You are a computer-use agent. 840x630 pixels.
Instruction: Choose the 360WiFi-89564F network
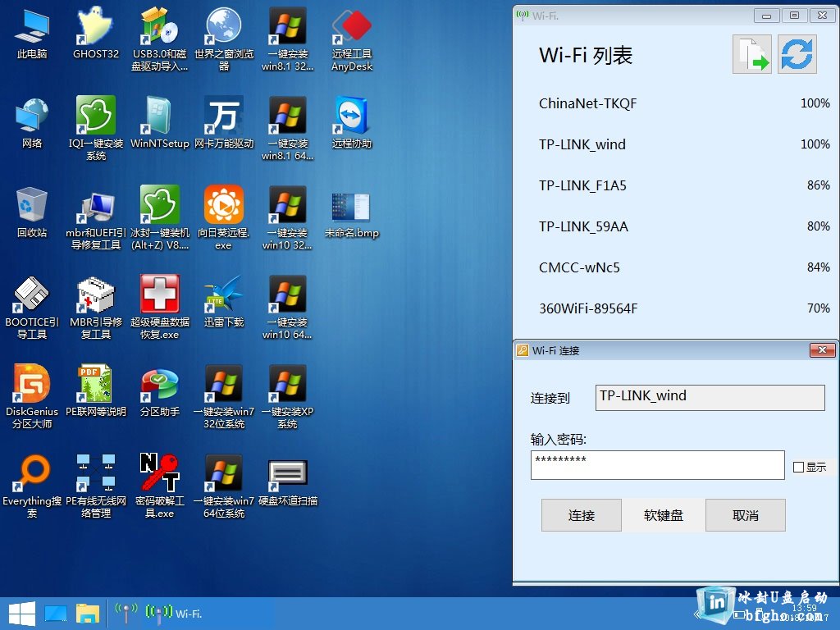click(684, 308)
